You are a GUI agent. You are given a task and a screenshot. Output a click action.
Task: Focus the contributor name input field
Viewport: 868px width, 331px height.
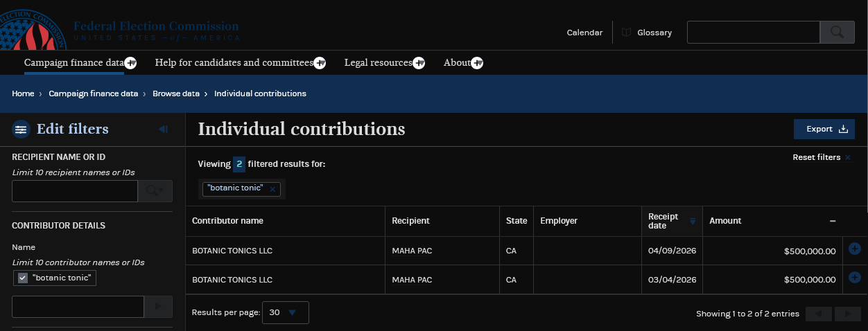click(78, 307)
